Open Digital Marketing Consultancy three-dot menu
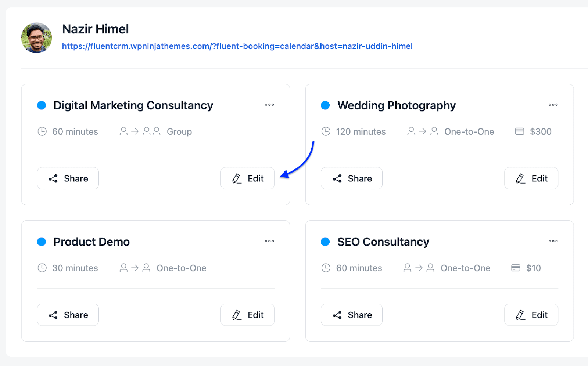 pyautogui.click(x=269, y=105)
